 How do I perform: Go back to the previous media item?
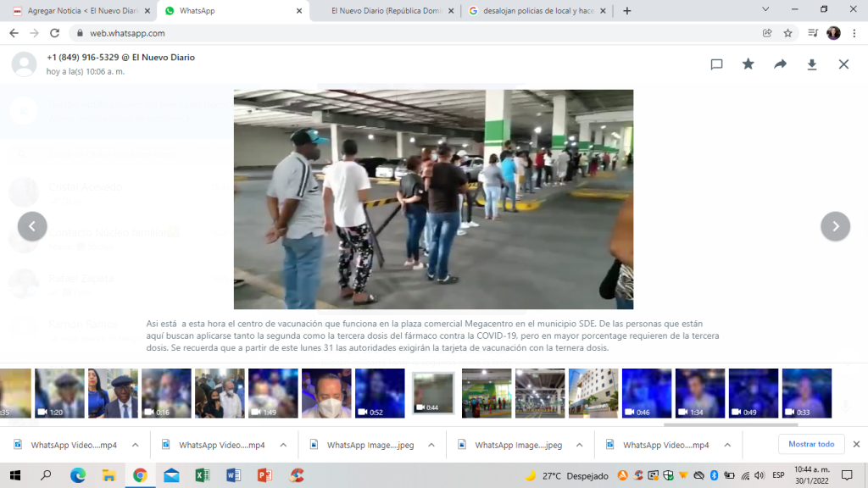(32, 226)
